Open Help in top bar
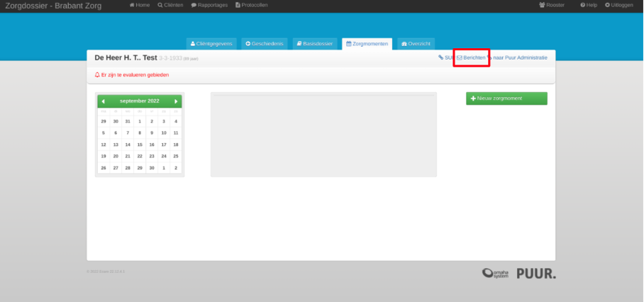The height and width of the screenshot is (302, 644). 589,6
